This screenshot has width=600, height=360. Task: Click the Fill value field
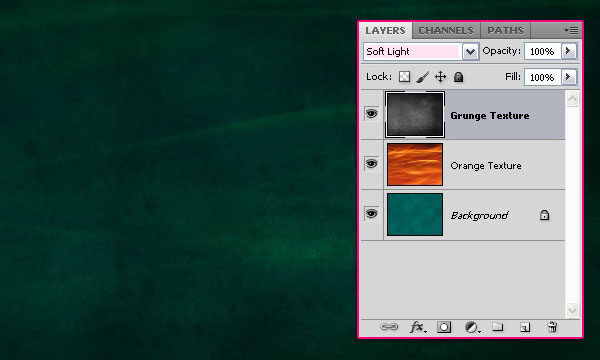coord(542,77)
